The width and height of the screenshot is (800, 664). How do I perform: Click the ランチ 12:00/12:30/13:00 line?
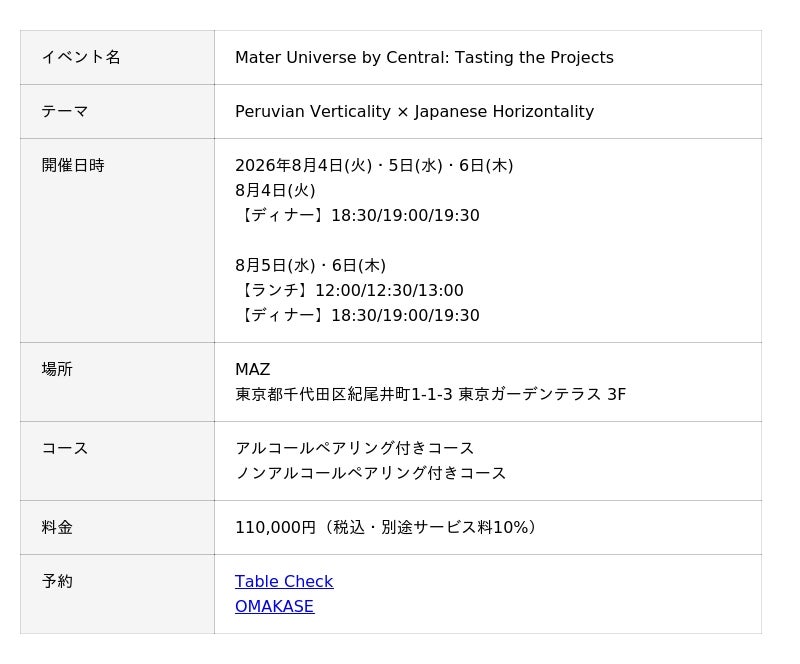(x=349, y=290)
